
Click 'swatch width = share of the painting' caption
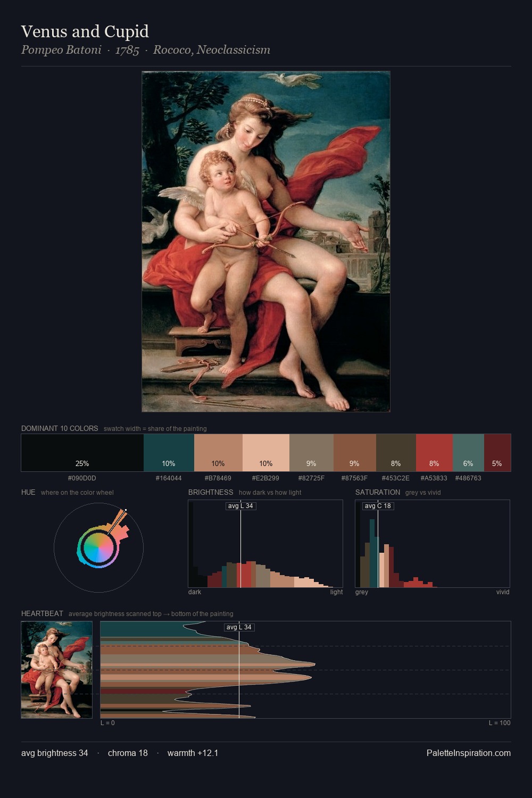155,429
